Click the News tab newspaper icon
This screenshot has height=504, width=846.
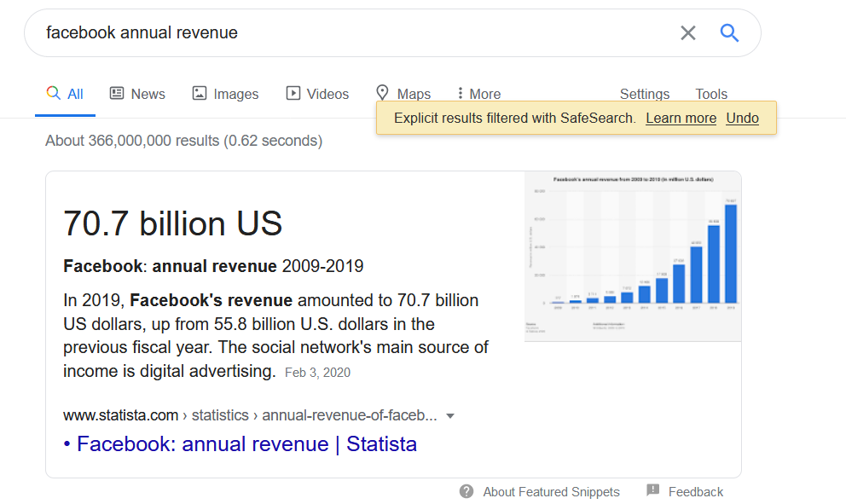(117, 93)
